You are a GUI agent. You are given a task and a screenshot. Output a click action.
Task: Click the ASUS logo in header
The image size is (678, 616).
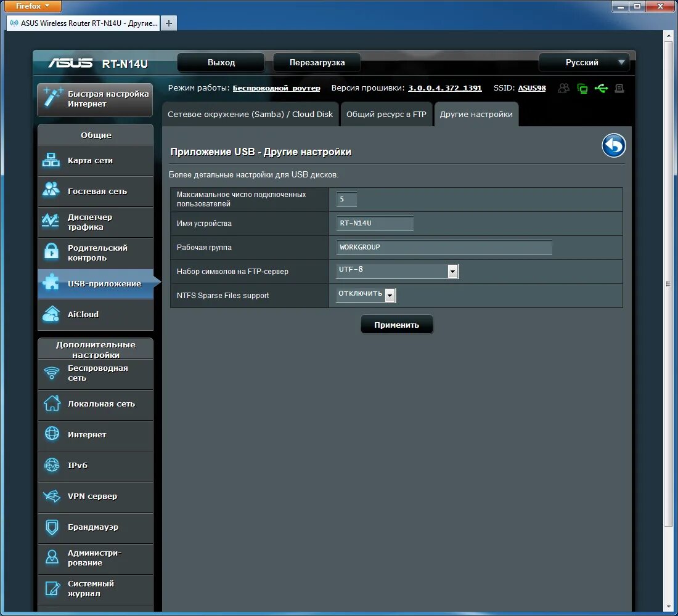(x=70, y=63)
